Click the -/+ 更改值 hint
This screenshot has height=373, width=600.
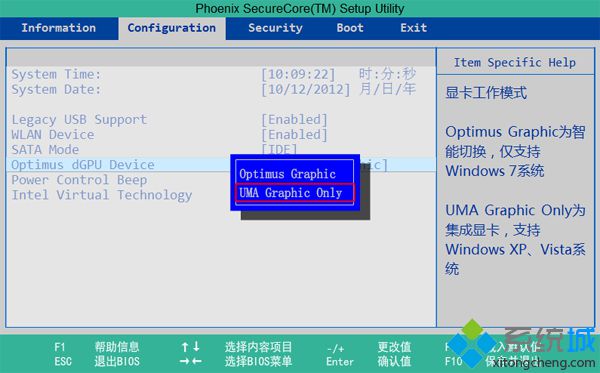point(369,347)
